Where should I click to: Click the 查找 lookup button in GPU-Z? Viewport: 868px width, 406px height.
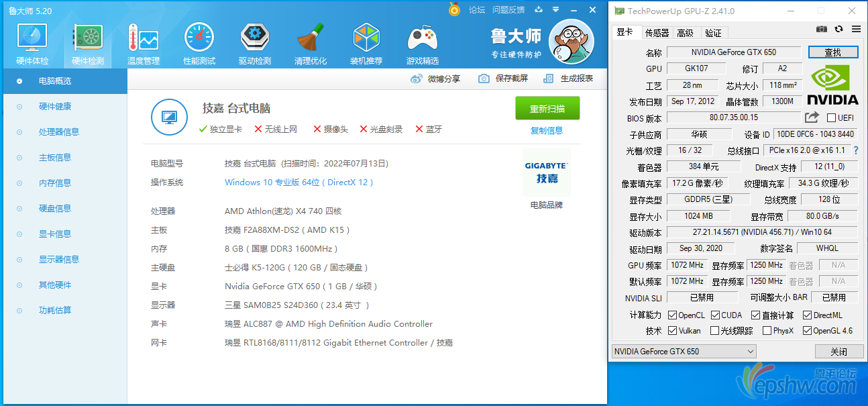click(833, 52)
